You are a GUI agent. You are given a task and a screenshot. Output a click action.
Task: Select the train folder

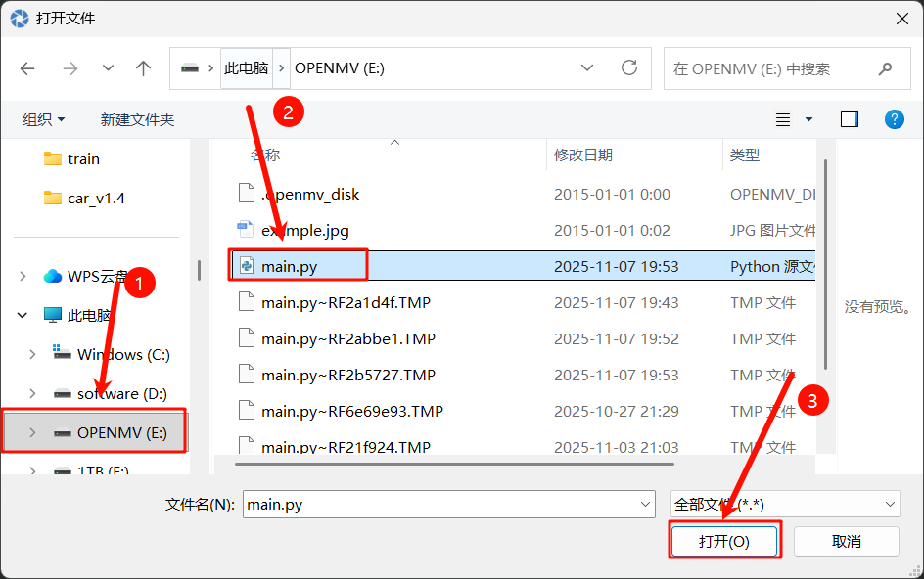[83, 159]
